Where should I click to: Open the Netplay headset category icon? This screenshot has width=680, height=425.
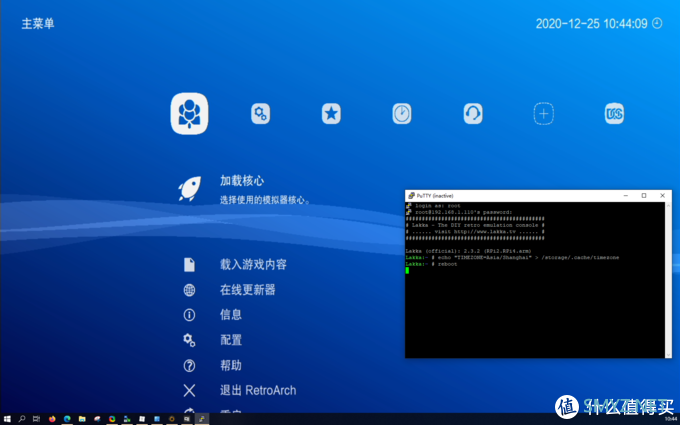pos(473,114)
